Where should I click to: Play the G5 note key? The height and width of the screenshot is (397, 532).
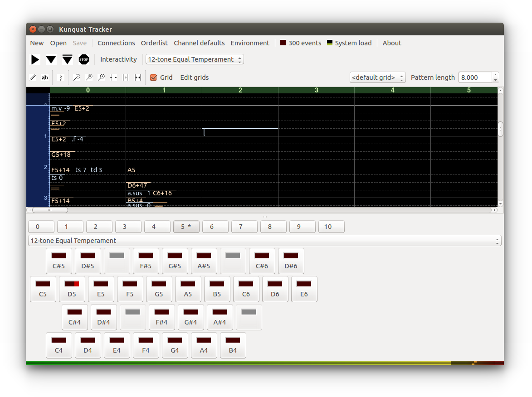tap(159, 289)
